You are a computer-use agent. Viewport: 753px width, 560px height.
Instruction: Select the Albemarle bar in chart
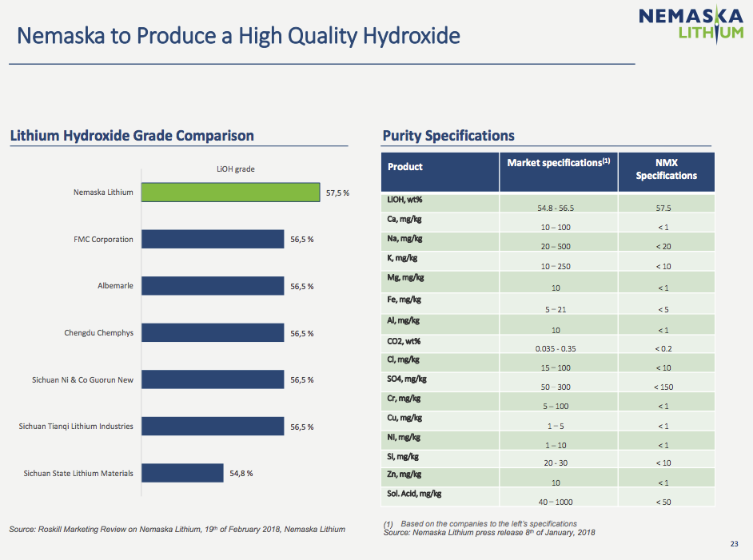[213, 286]
